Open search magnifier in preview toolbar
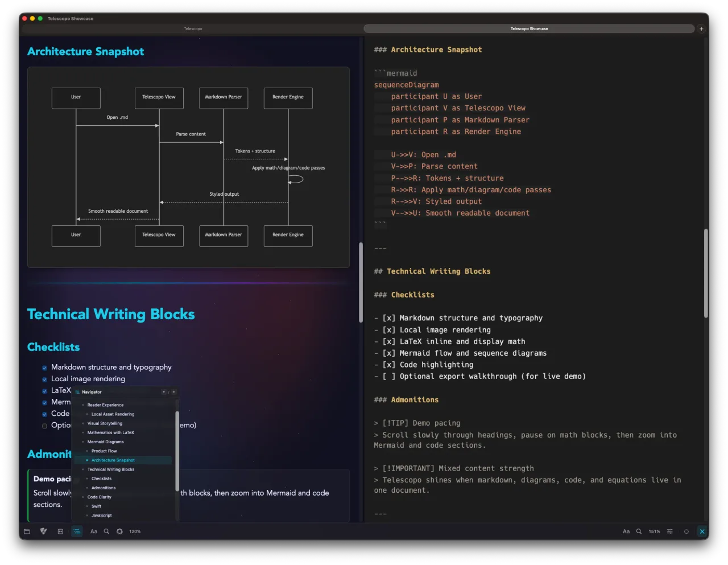 point(106,531)
